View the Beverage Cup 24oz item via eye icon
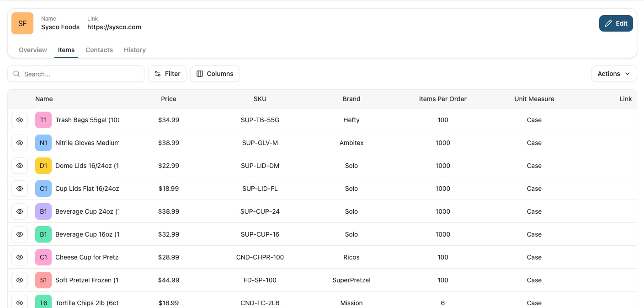Screen dimensions: 644x308 pos(20,211)
